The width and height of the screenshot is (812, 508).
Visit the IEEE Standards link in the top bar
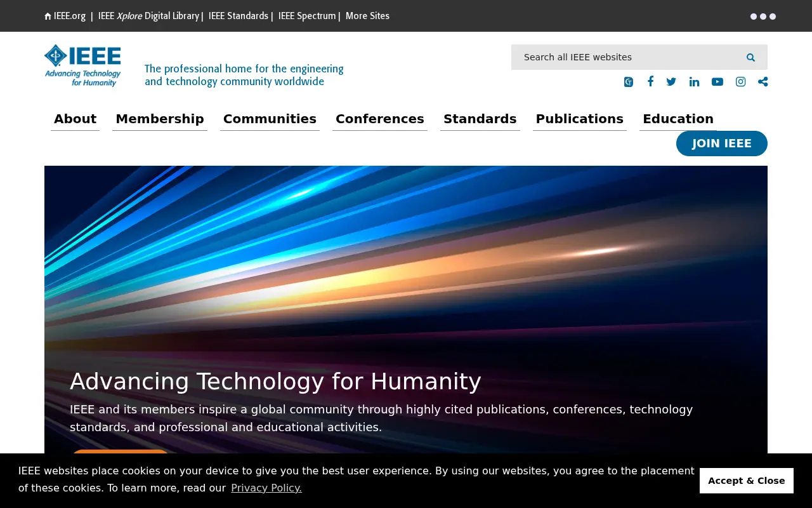(x=239, y=16)
